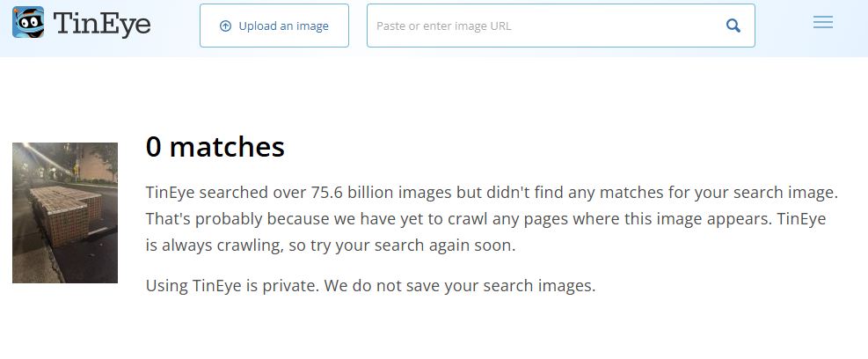Viewport: 868px width, 359px height.
Task: Click the magnifying glass search icon
Action: click(x=733, y=26)
